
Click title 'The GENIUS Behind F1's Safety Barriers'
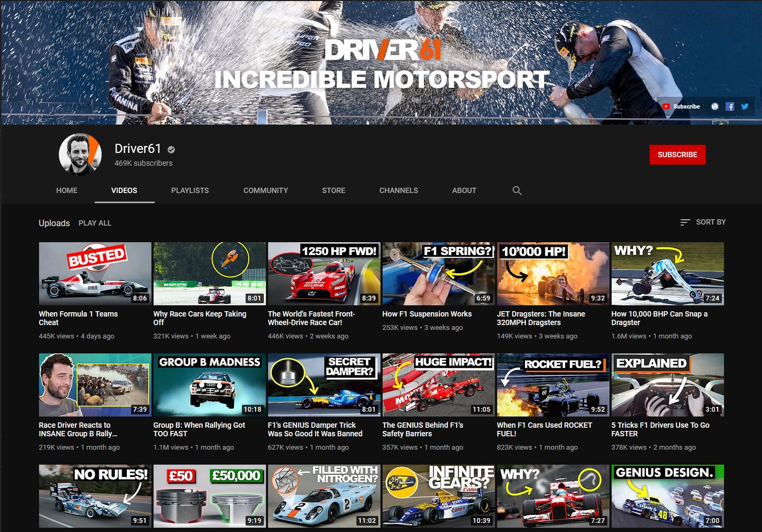click(423, 429)
